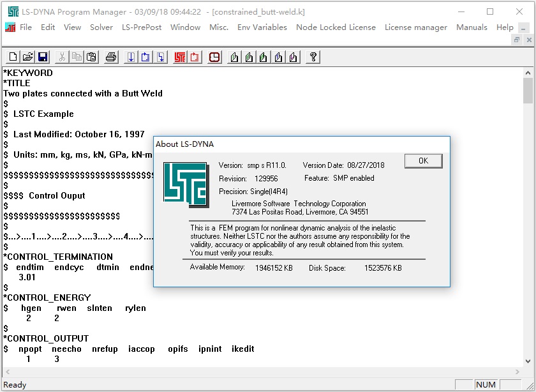Print the keyword file
This screenshot has height=392, width=536.
point(109,57)
